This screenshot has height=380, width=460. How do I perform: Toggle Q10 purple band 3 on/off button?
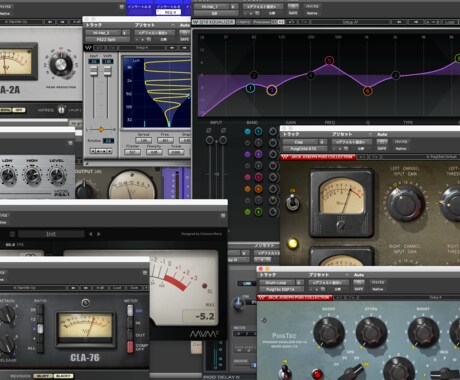click(247, 154)
